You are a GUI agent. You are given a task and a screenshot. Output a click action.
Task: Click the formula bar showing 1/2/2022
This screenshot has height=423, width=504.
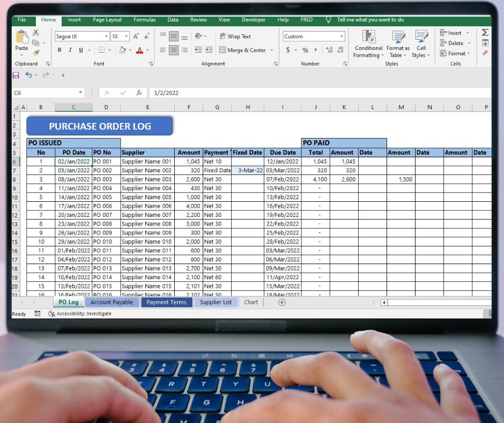pos(320,93)
